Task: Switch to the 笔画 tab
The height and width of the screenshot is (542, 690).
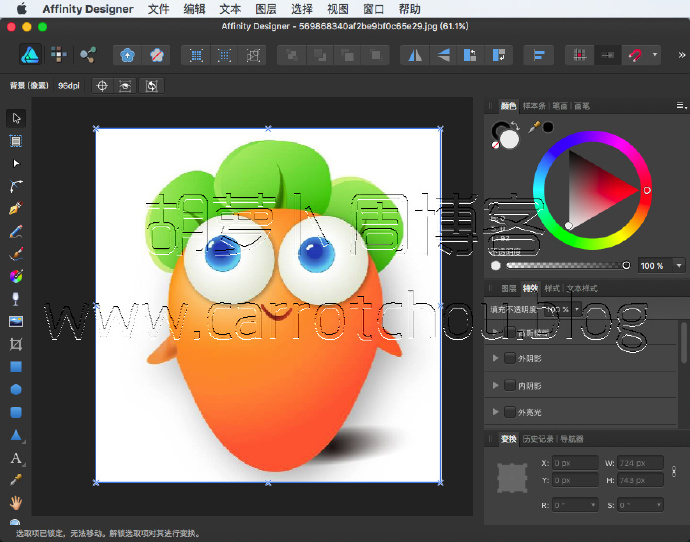Action: tap(560, 106)
